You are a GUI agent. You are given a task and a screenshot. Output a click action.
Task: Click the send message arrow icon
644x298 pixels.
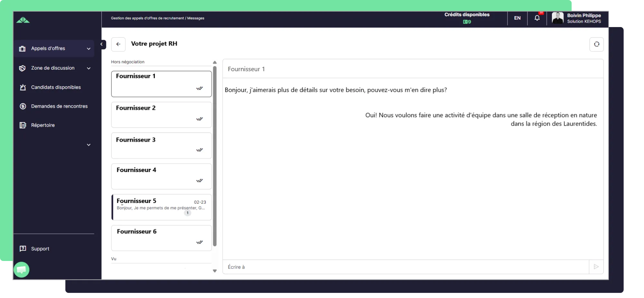[596, 267]
